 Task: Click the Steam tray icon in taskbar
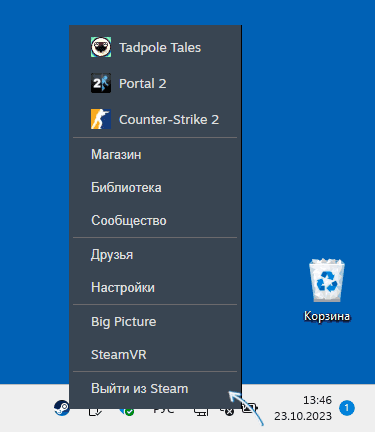pos(62,408)
